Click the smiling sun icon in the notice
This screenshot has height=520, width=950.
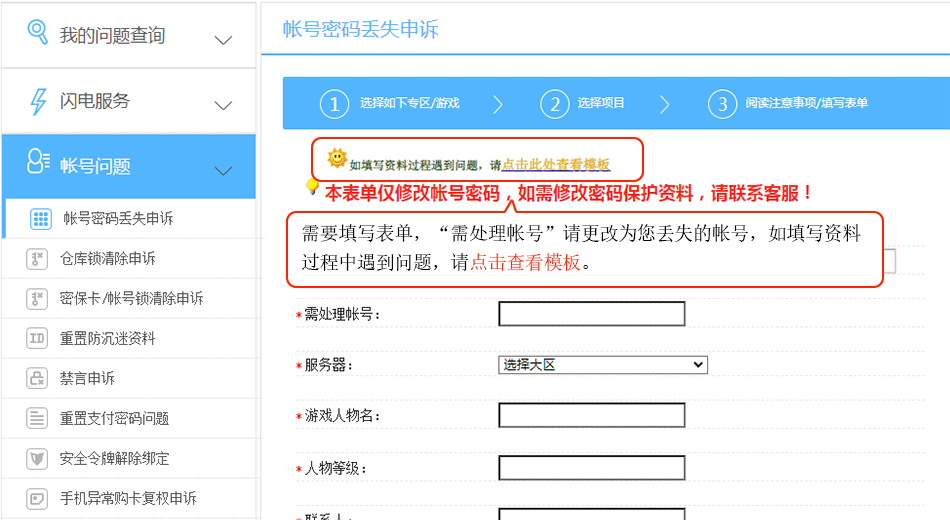click(337, 158)
